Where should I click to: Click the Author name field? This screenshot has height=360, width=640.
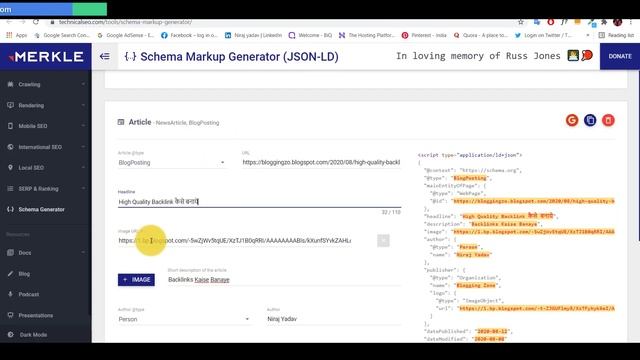pos(334,319)
